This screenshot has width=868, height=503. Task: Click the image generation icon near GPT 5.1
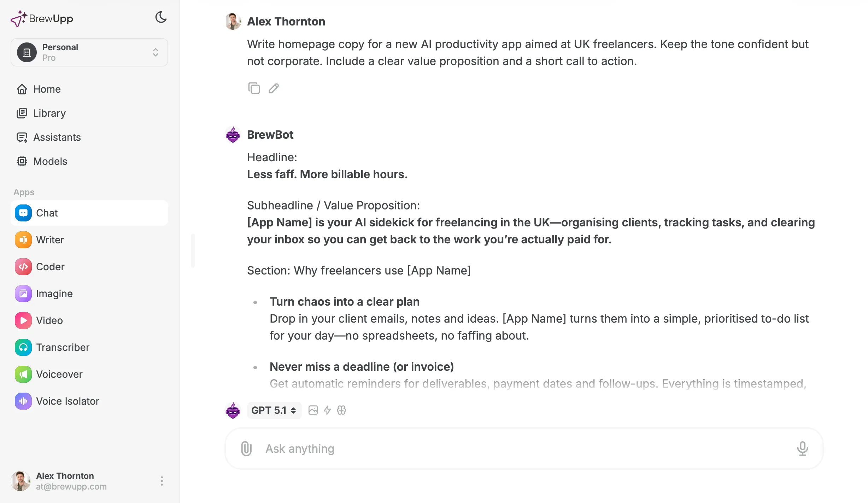[313, 410]
